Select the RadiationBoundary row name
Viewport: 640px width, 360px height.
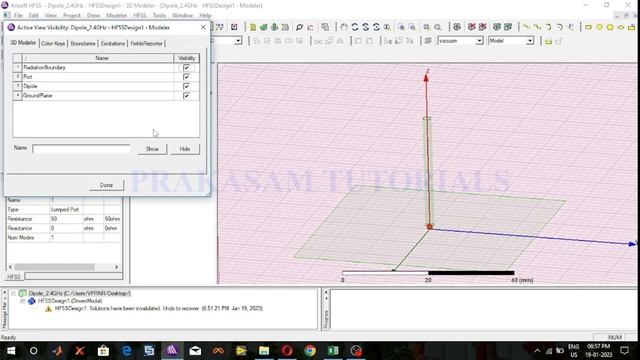coord(44,67)
